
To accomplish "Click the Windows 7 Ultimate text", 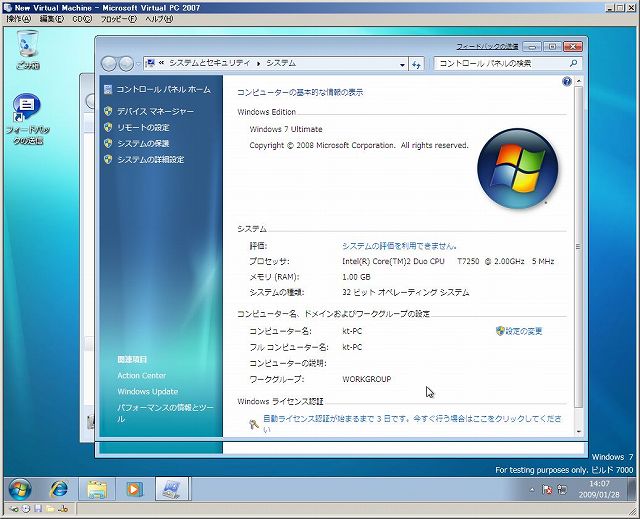I will tap(286, 129).
